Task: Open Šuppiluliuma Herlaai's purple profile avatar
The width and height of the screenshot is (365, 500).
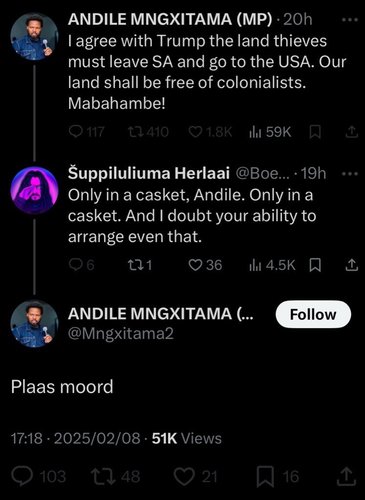Action: point(35,190)
